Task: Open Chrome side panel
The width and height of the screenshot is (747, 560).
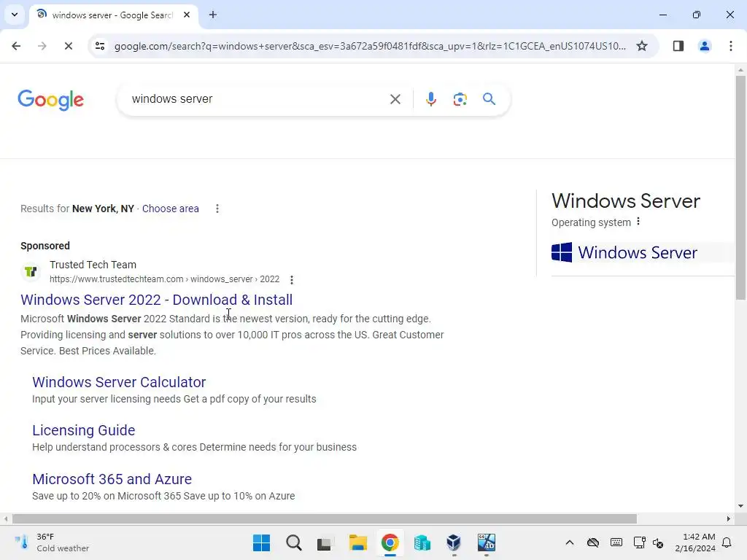Action: (678, 46)
